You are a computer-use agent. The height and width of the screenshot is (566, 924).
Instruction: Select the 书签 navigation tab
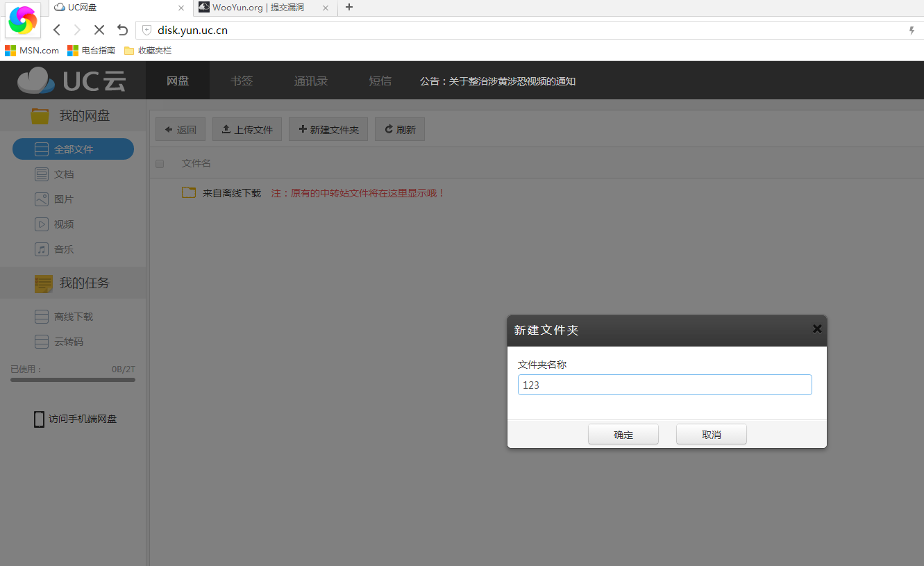point(242,81)
